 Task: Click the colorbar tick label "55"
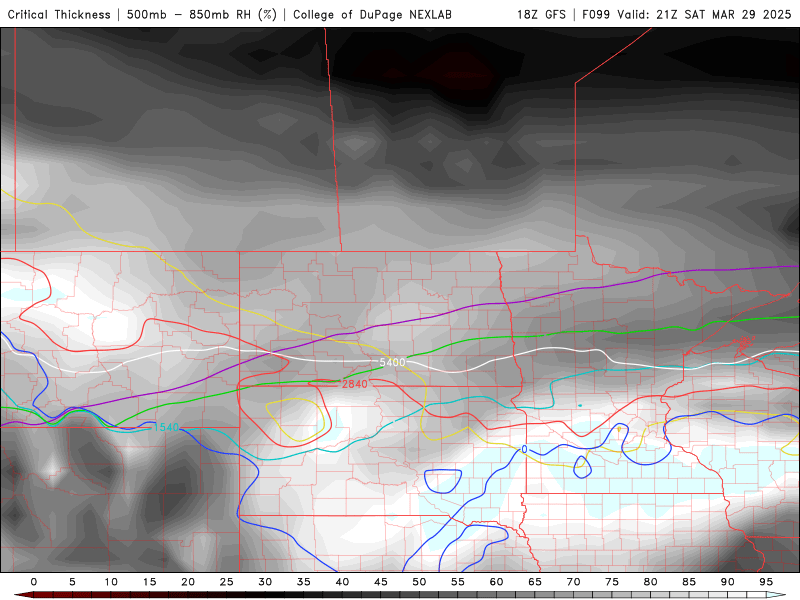[458, 582]
